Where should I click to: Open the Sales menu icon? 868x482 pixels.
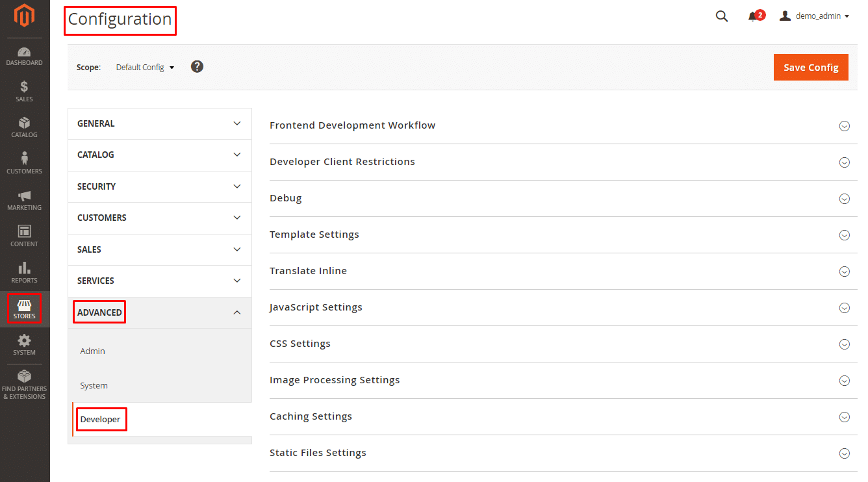tap(25, 92)
